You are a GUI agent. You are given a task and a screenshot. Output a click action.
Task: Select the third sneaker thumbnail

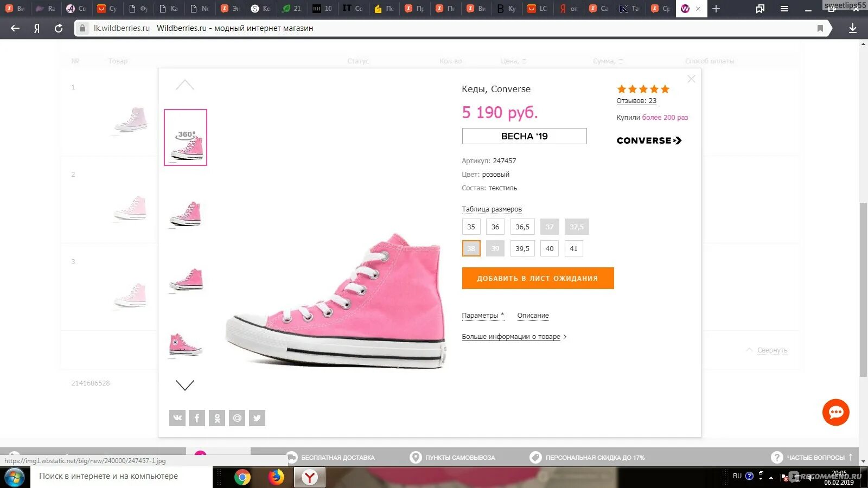[186, 279]
